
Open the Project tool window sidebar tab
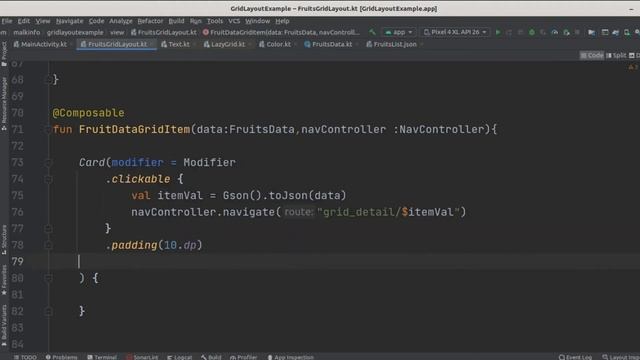(4, 53)
